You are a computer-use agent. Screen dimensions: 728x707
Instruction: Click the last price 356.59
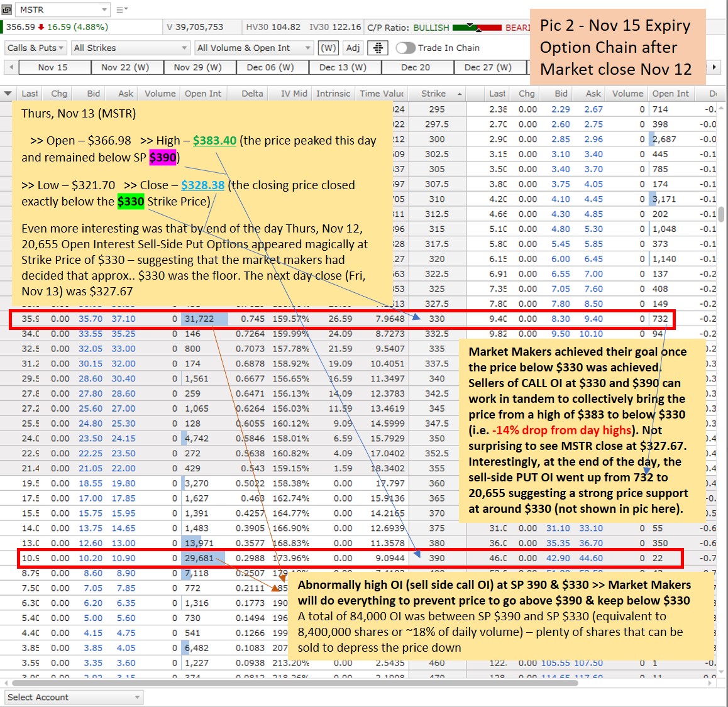pyautogui.click(x=20, y=28)
